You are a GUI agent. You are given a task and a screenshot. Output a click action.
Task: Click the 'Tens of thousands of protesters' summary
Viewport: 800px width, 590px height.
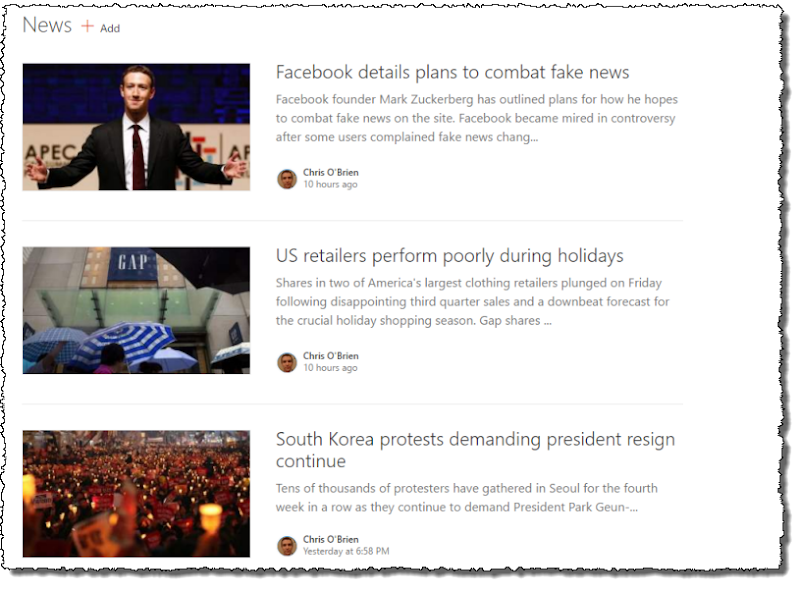[x=466, y=498]
